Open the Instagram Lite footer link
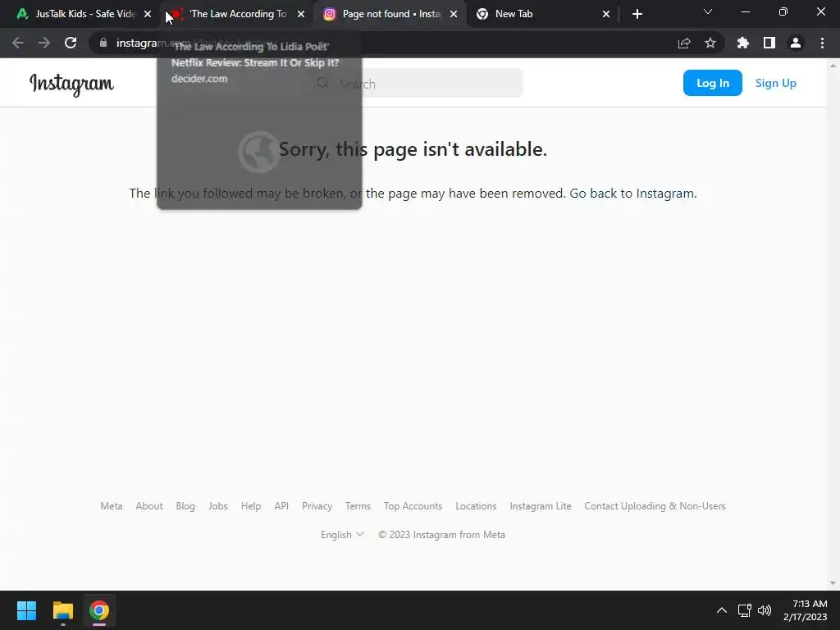This screenshot has width=840, height=630. pos(541,506)
